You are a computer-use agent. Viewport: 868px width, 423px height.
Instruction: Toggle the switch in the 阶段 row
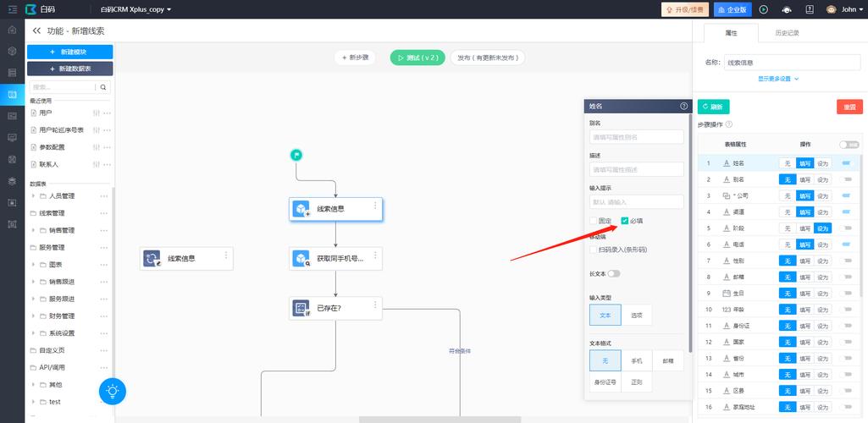click(846, 228)
